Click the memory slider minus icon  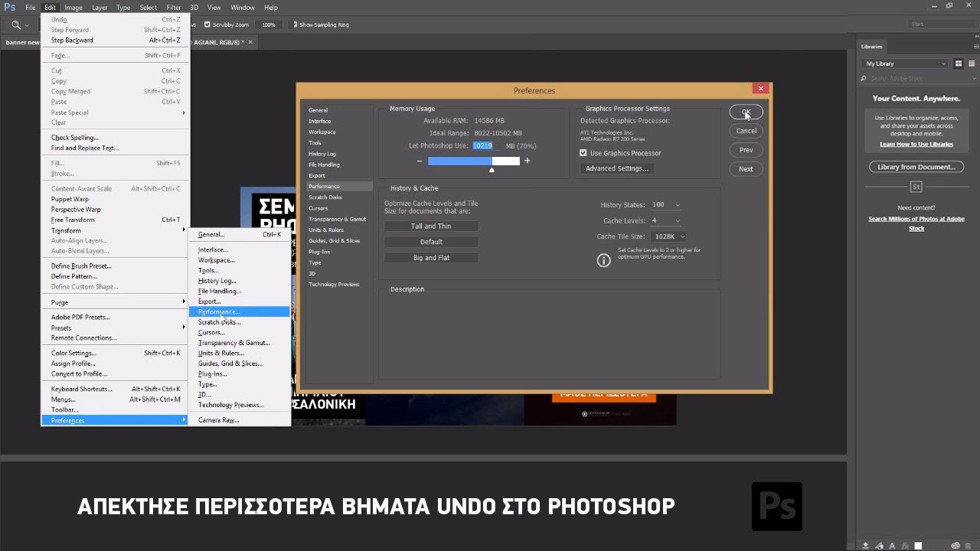[x=420, y=161]
